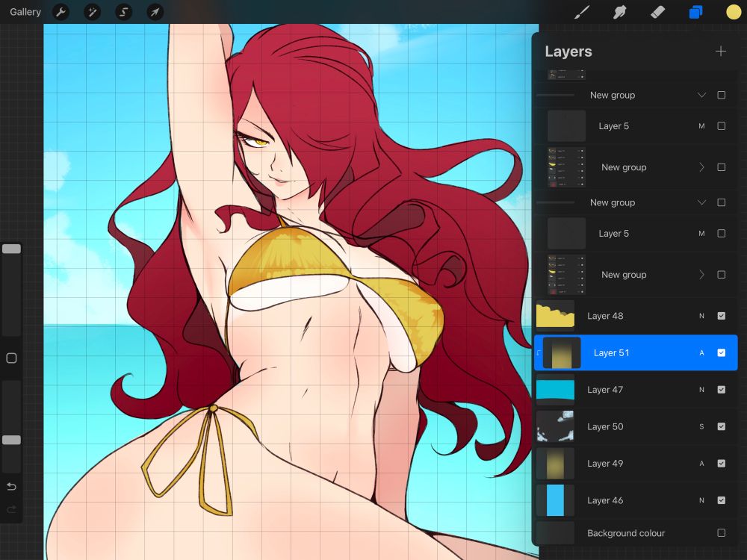Select the Layer 48 name
The image size is (747, 560).
tap(605, 316)
